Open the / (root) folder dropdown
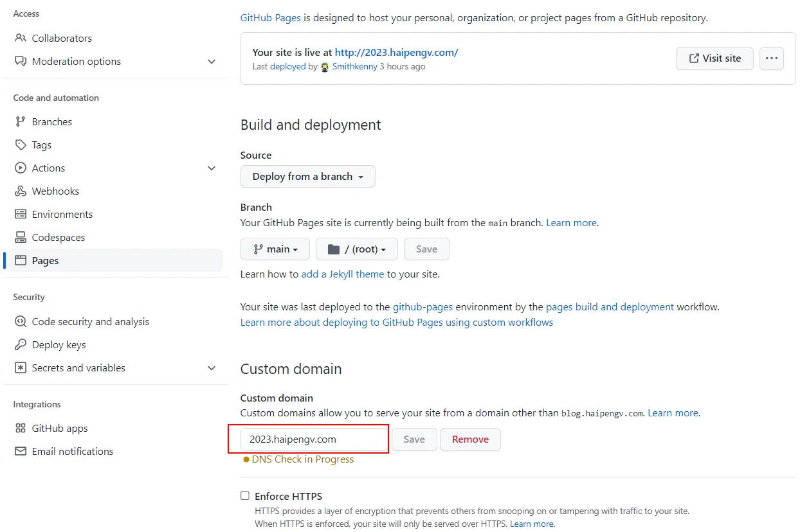 tap(357, 249)
